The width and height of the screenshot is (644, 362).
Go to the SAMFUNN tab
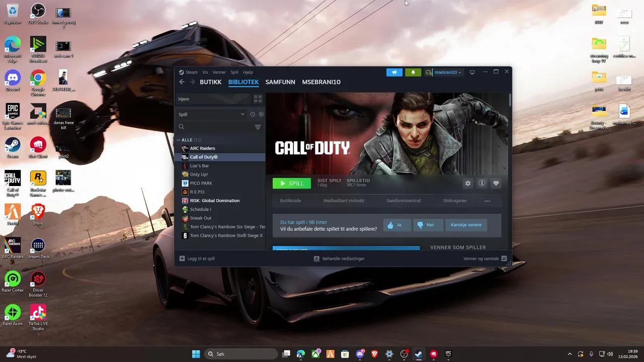point(280,82)
